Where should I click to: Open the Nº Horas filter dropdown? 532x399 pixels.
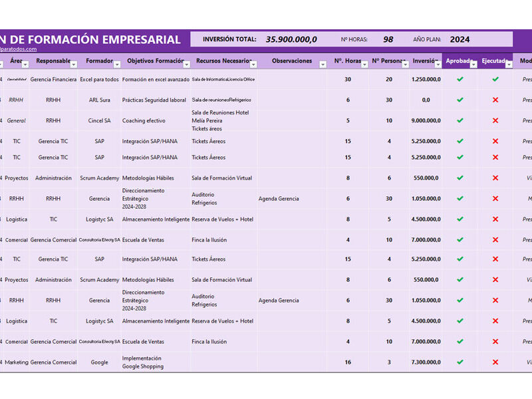(364, 65)
